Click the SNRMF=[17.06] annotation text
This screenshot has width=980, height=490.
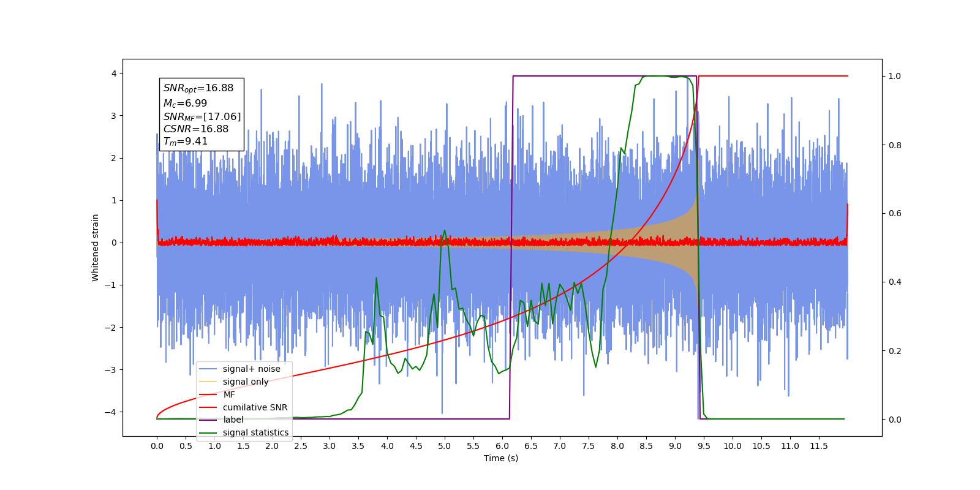(x=202, y=116)
